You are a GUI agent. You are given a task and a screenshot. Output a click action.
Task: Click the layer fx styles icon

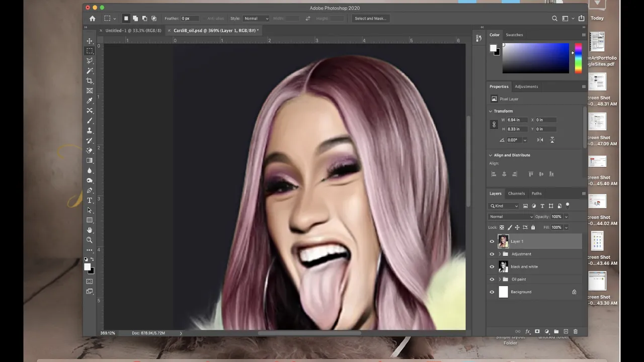click(x=528, y=332)
